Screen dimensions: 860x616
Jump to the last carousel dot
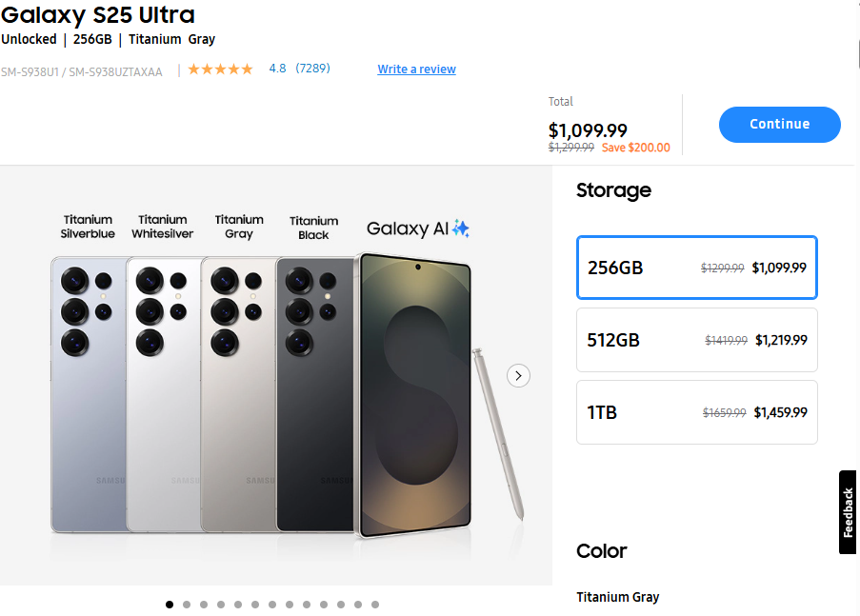pos(375,605)
